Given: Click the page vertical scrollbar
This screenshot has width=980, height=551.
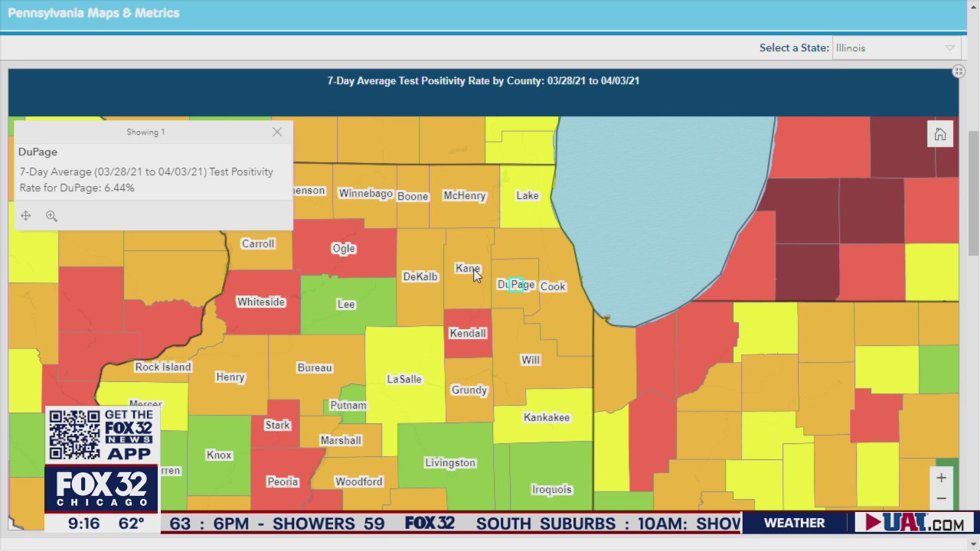Looking at the screenshot, I should 973,191.
